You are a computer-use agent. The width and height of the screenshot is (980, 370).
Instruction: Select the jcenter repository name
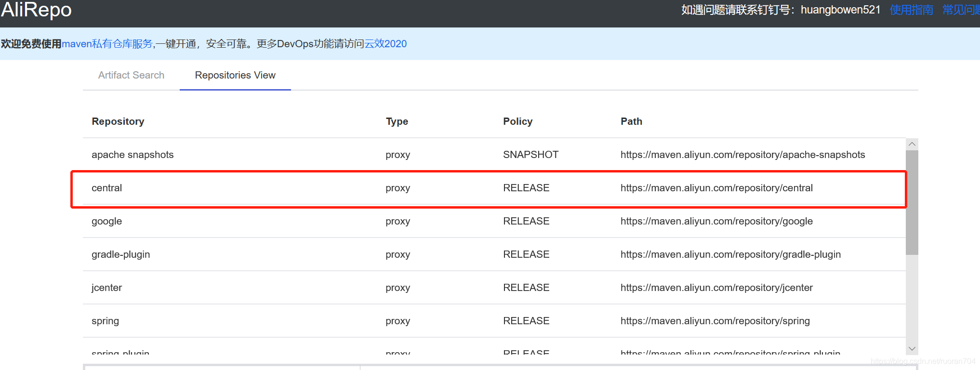(106, 288)
